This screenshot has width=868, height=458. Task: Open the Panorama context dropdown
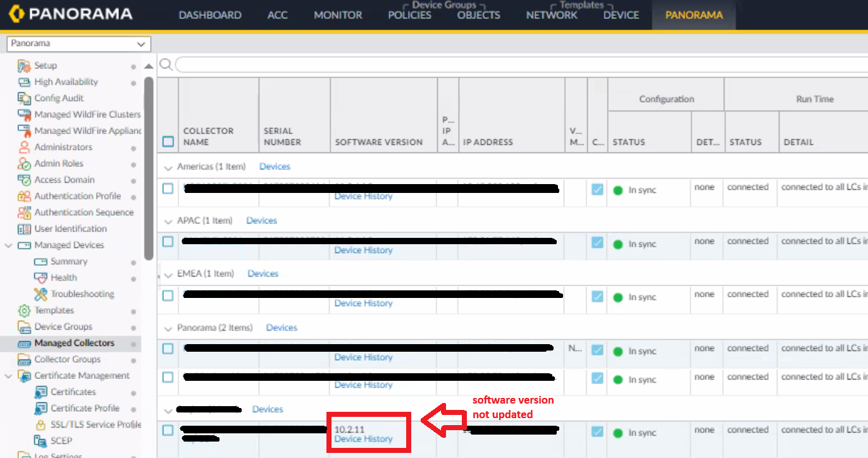pos(78,44)
